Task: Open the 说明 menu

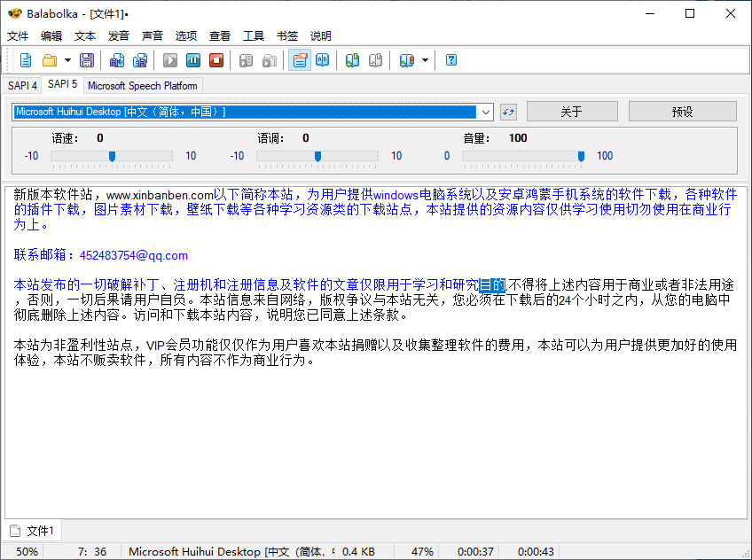Action: [321, 36]
